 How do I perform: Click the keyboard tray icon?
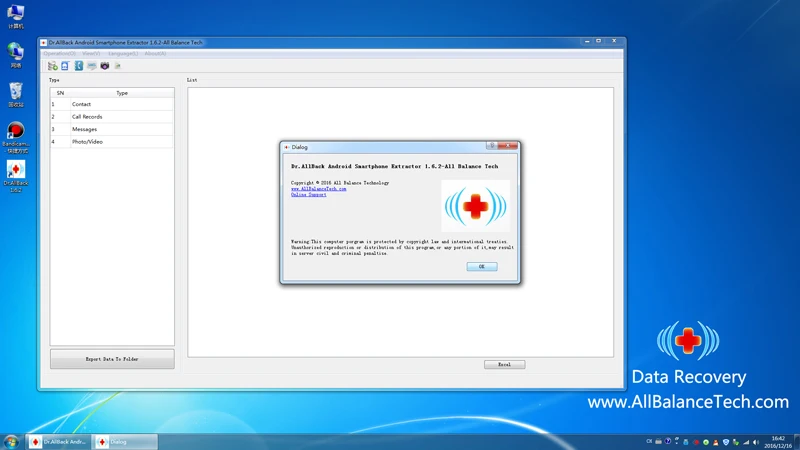[658, 442]
